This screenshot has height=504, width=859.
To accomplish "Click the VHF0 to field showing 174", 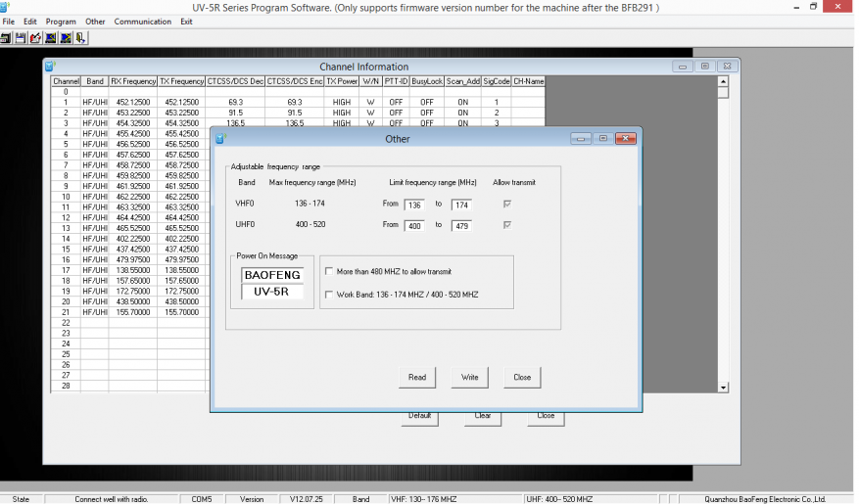I will click(x=461, y=205).
